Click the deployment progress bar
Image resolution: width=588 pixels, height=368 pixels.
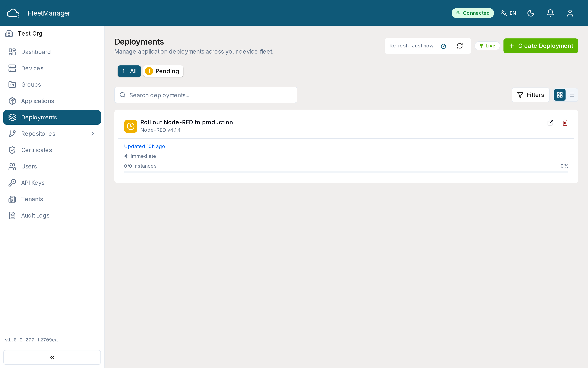(x=346, y=172)
